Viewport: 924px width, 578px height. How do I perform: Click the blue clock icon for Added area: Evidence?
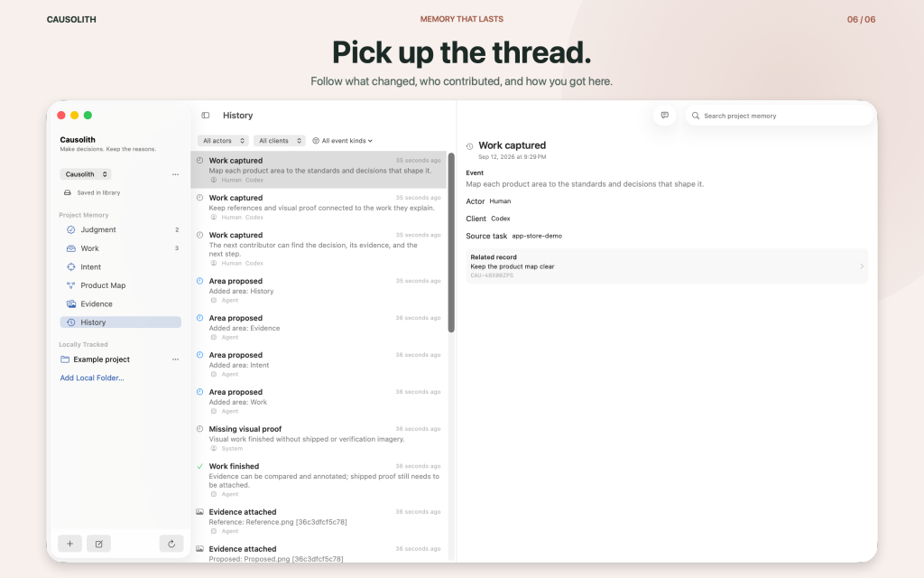[199, 318]
